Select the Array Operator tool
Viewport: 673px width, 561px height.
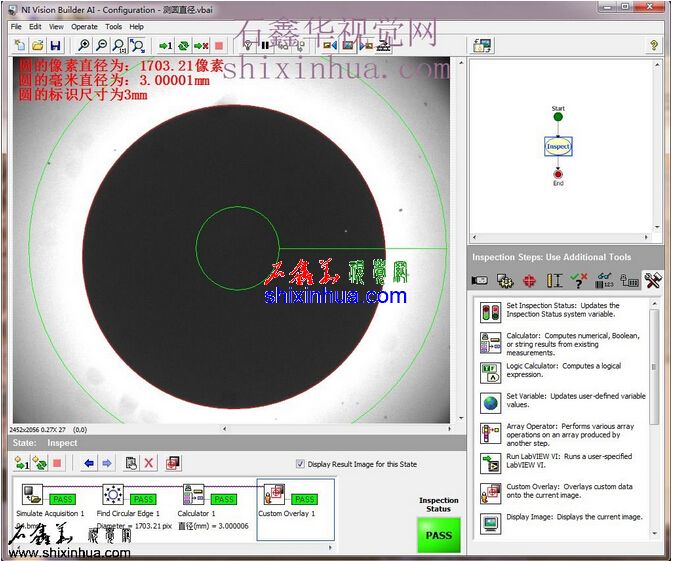coord(490,433)
